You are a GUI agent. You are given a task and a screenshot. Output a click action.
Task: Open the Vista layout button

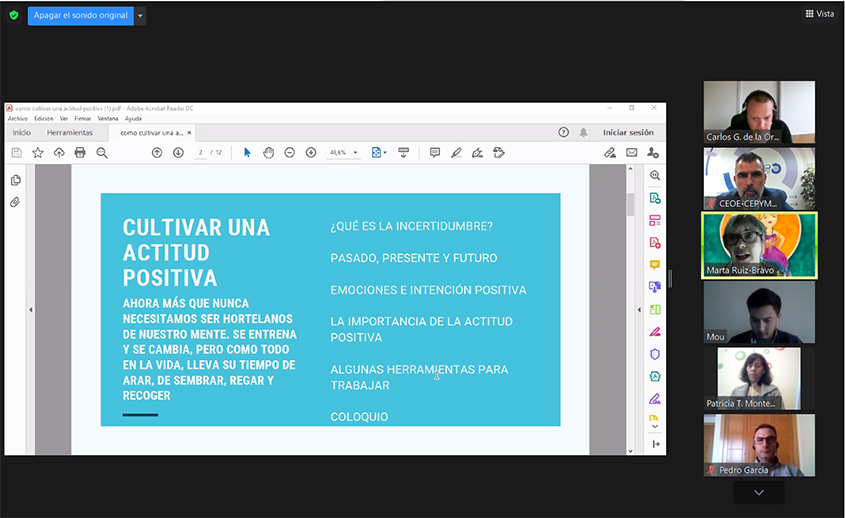tap(819, 14)
